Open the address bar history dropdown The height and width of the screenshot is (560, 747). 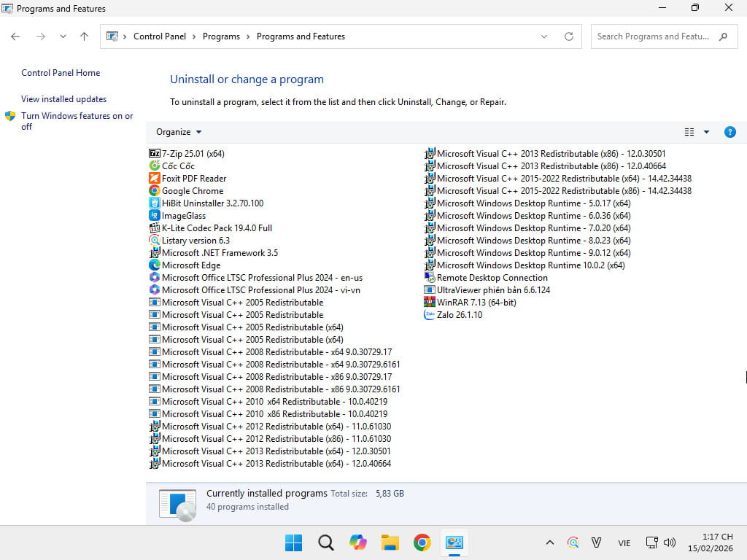(543, 36)
